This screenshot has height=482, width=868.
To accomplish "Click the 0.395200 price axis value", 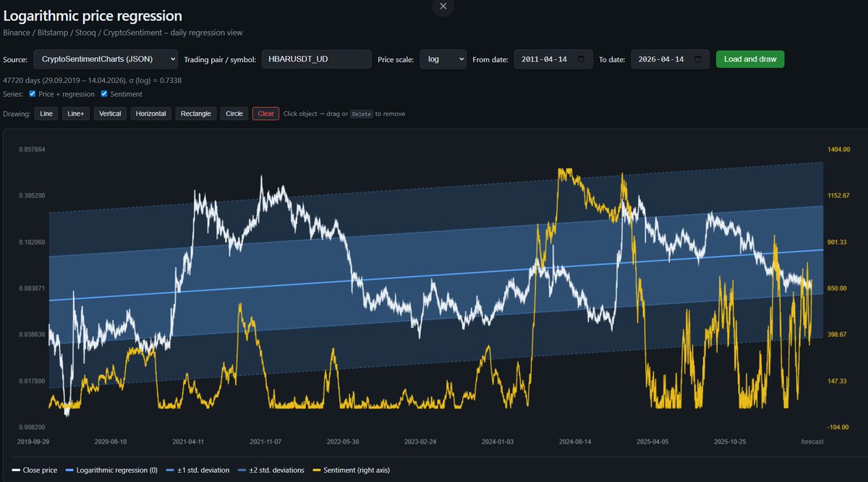I will tap(31, 196).
